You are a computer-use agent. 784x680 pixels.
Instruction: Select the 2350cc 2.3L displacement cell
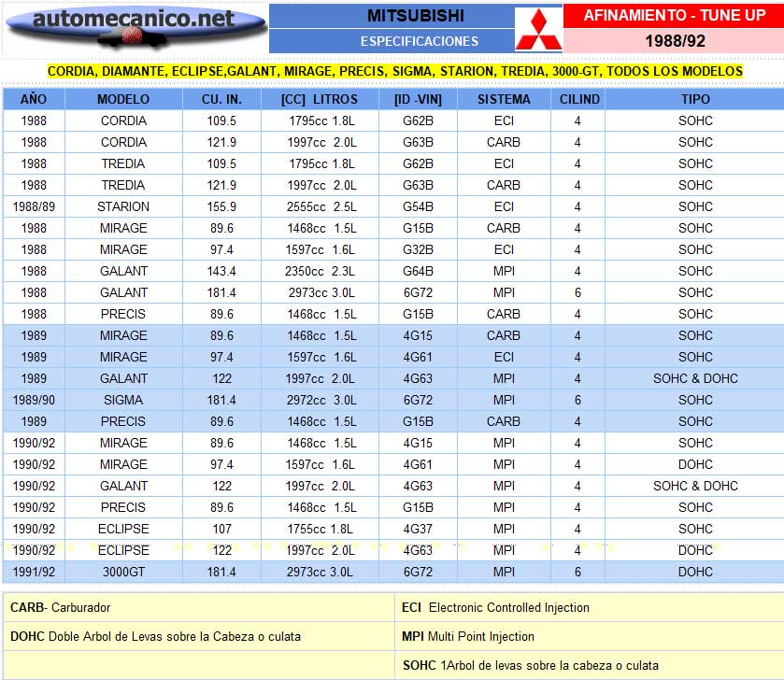pos(320,271)
